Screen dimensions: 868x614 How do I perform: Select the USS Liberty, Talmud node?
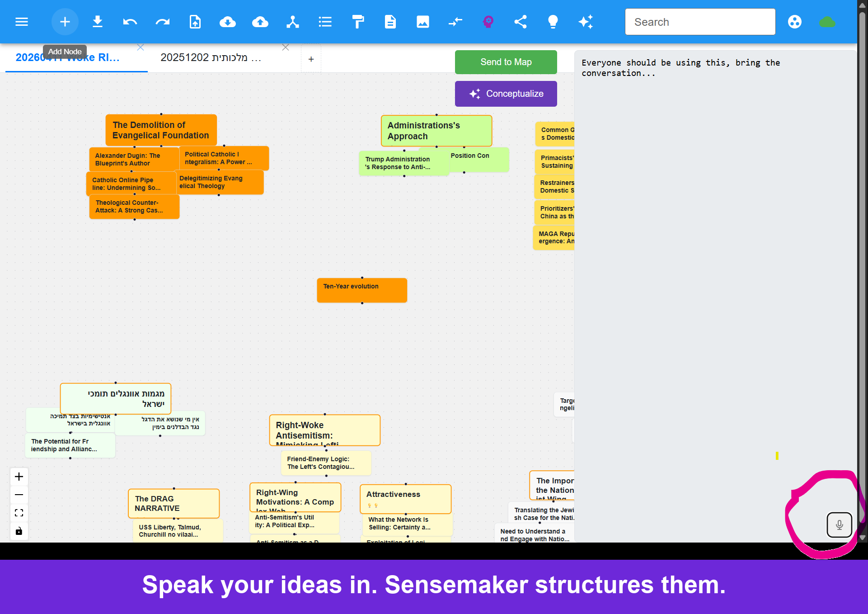[178, 531]
